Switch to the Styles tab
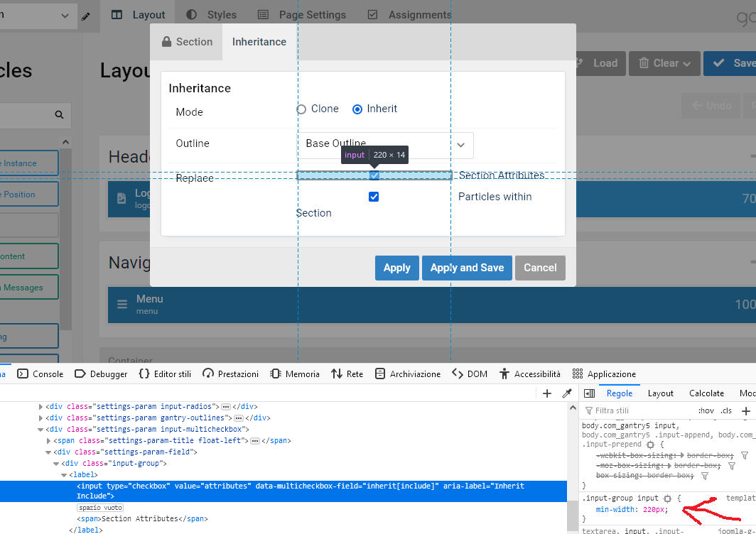This screenshot has height=534, width=756. coord(212,15)
